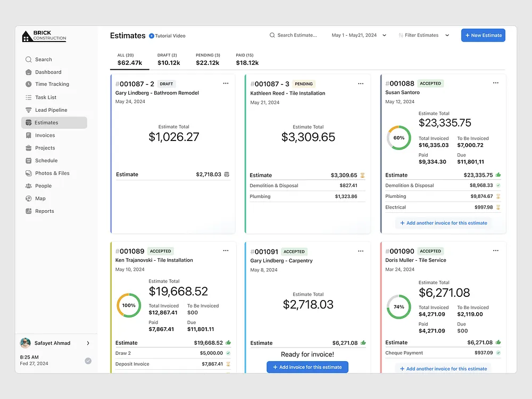Select the Paid (15) tab

(x=247, y=59)
